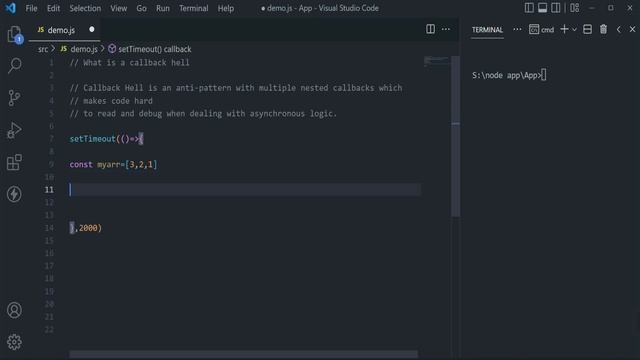Split the terminal panel
This screenshot has width=640, height=360.
point(587,29)
